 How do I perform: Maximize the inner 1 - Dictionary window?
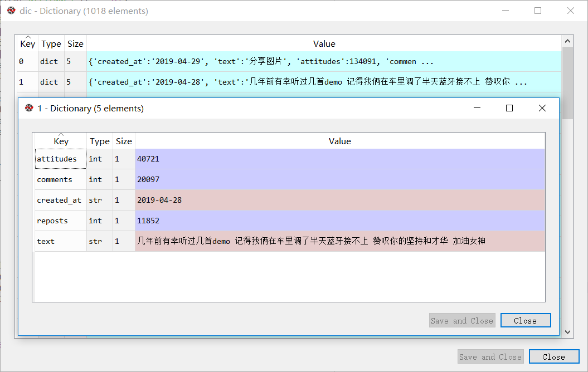coord(509,108)
